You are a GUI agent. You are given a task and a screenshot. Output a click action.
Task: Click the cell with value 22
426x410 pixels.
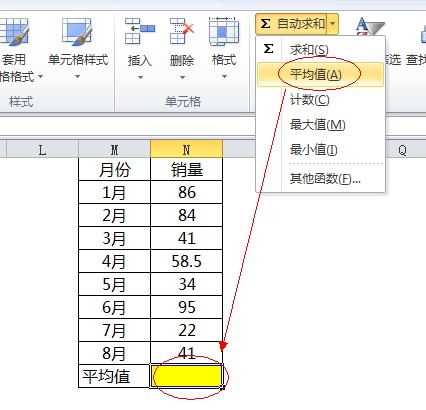pyautogui.click(x=187, y=330)
